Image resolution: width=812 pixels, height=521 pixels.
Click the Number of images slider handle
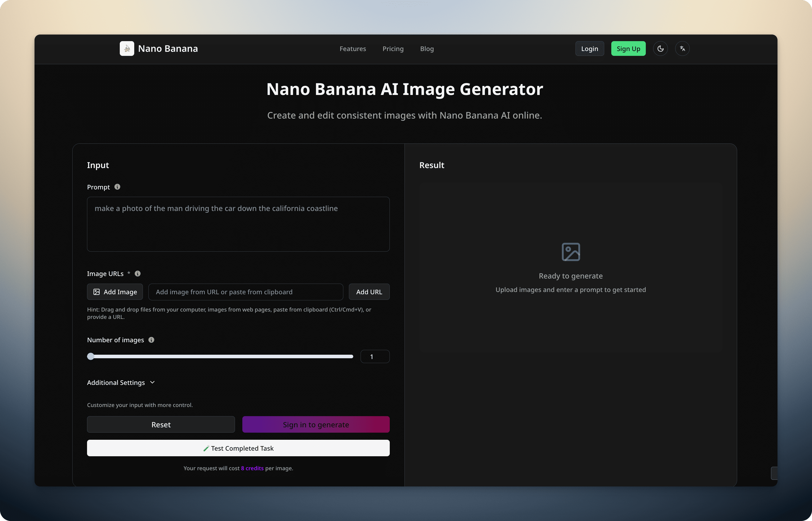click(91, 356)
